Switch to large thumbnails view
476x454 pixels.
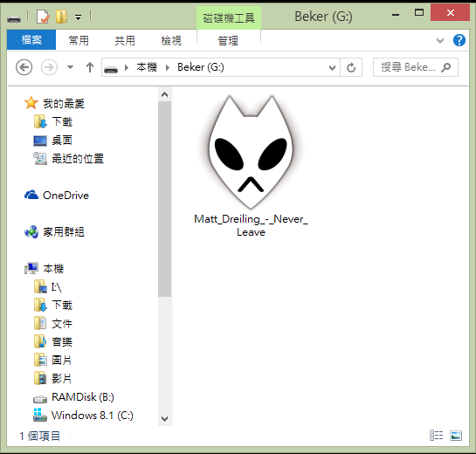(456, 436)
